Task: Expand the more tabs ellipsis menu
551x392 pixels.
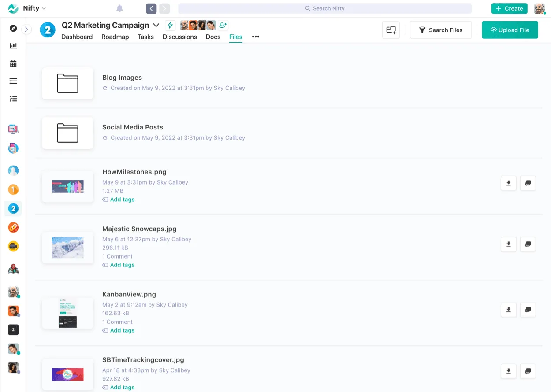Action: pos(256,37)
